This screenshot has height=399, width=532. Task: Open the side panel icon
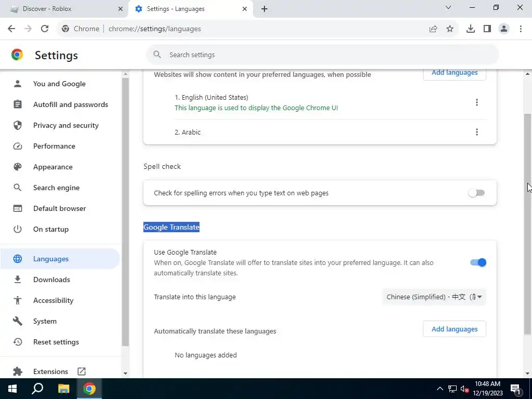[x=487, y=29]
